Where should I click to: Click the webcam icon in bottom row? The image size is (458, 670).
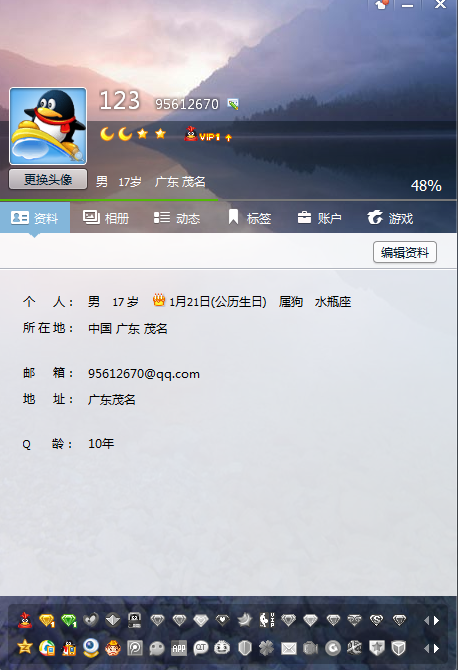click(91, 648)
